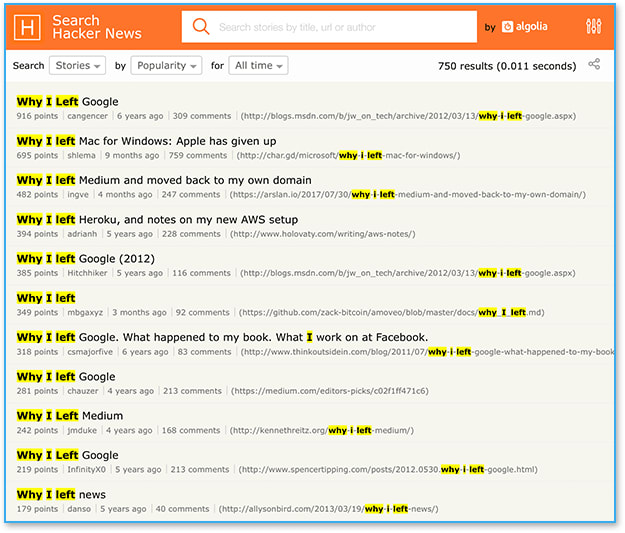The height and width of the screenshot is (533, 625).
Task: Click author shlema
Action: [81, 155]
